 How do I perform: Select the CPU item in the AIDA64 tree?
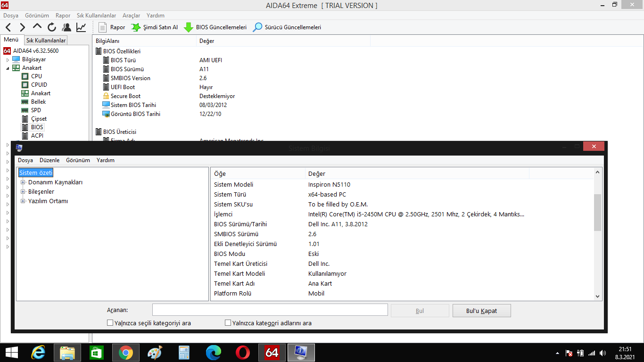click(36, 76)
